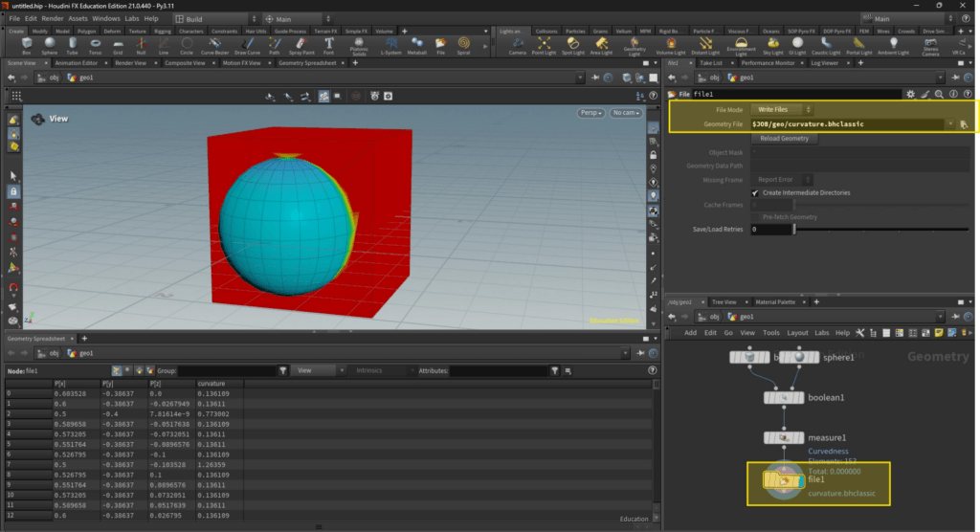Toggle the spreadsheet attribute filter icon

coord(554,370)
